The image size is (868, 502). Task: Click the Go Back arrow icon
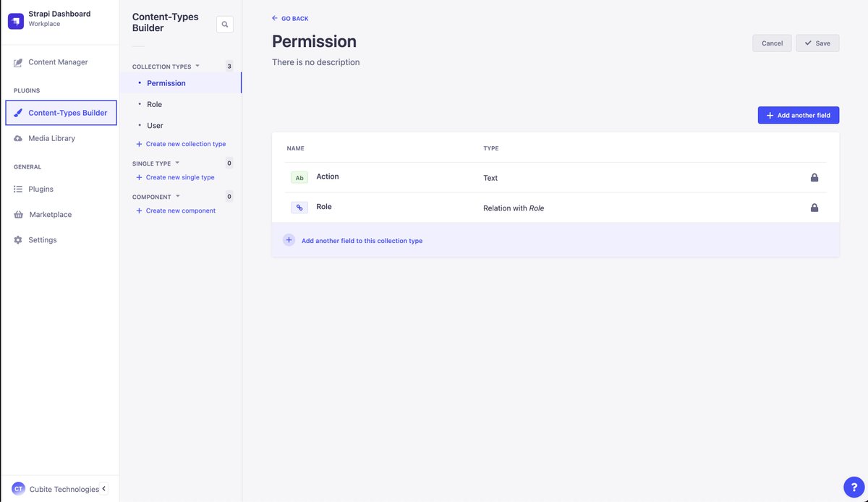[x=275, y=18]
